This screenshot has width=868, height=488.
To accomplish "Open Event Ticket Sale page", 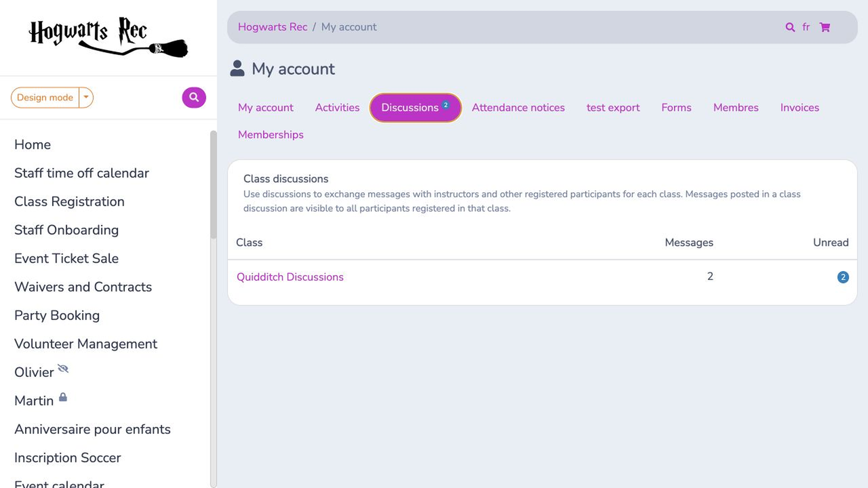I will (x=66, y=258).
